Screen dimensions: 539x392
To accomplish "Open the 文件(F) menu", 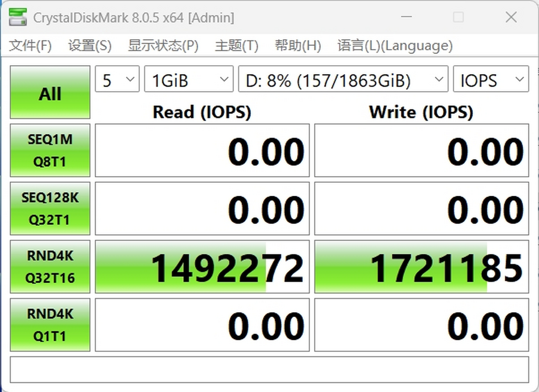I will (30, 46).
